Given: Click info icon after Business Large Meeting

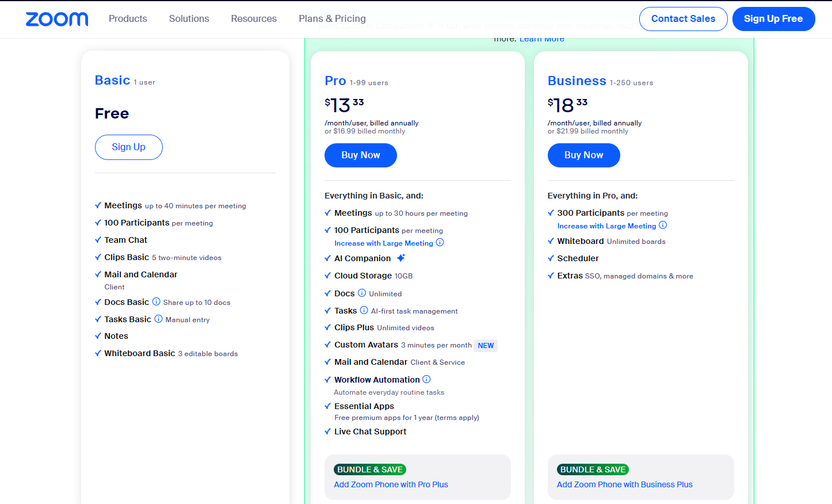Looking at the screenshot, I should 663,226.
